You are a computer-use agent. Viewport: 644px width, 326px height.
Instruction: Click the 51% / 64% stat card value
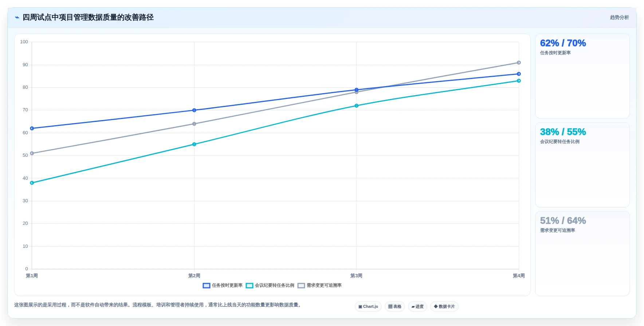pyautogui.click(x=563, y=221)
